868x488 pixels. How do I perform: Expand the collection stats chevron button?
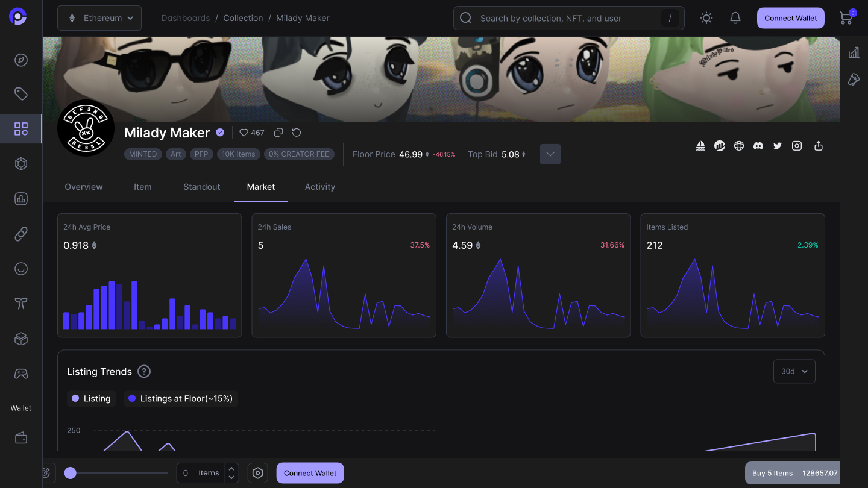[550, 154]
